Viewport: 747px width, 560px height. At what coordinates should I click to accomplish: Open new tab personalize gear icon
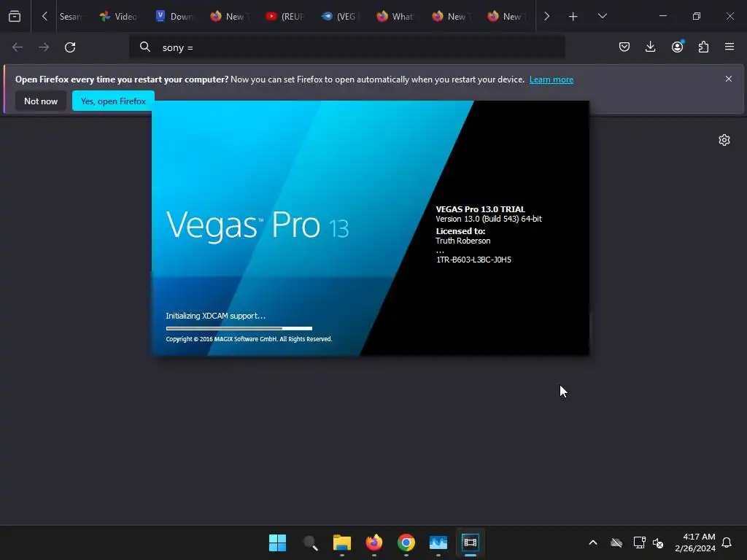point(724,140)
